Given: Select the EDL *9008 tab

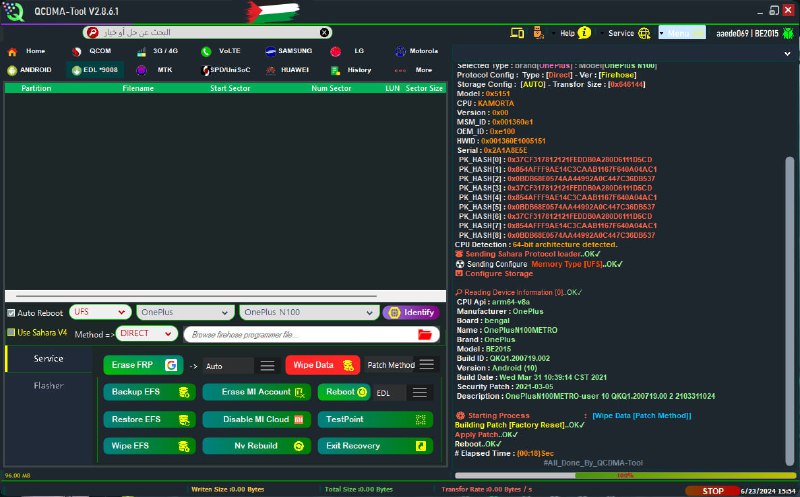Looking at the screenshot, I should [95, 70].
